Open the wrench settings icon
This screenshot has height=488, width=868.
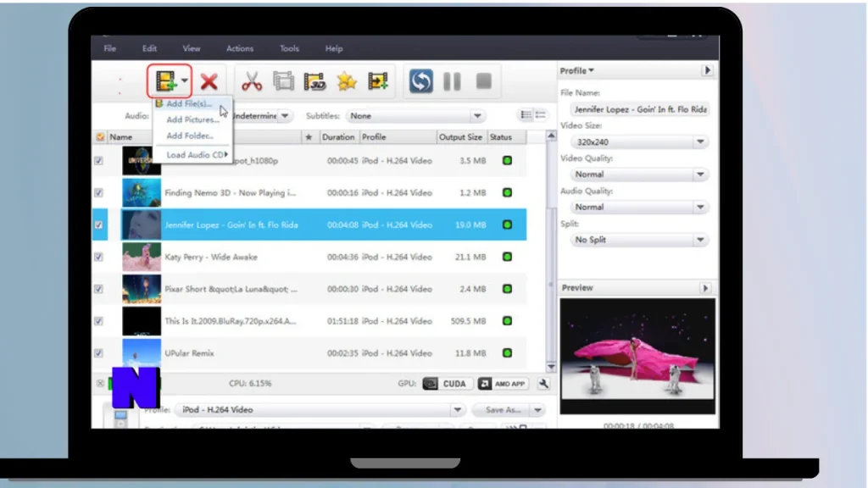[x=543, y=384]
